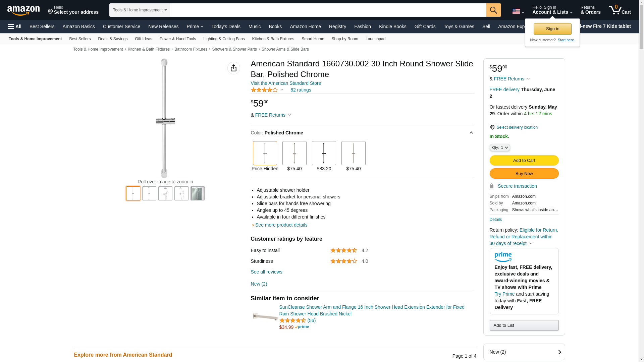This screenshot has height=362, width=644.
Task: Choose the last $75.40 finish swatch
Action: point(353,153)
